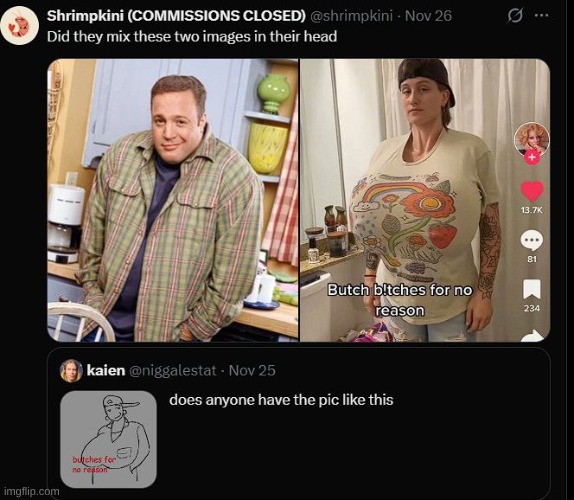The image size is (574, 500).
Task: Click the Nov 26 timestamp
Action: point(428,16)
